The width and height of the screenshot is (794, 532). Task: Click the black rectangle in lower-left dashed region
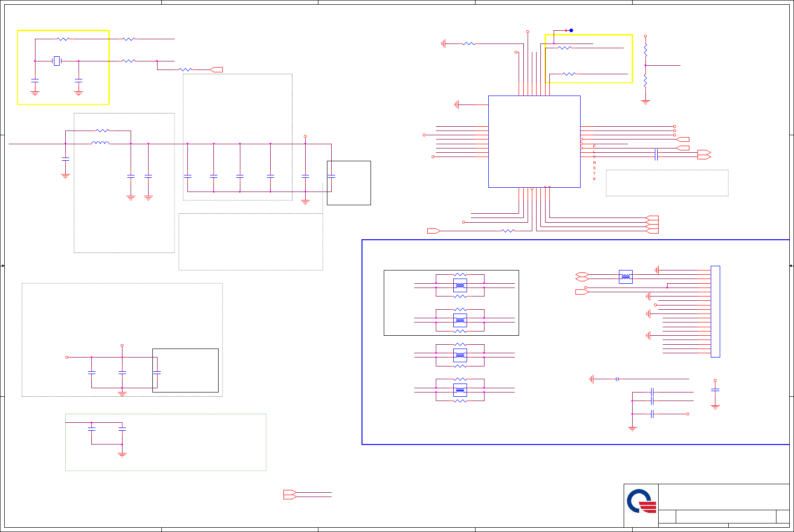pos(185,370)
